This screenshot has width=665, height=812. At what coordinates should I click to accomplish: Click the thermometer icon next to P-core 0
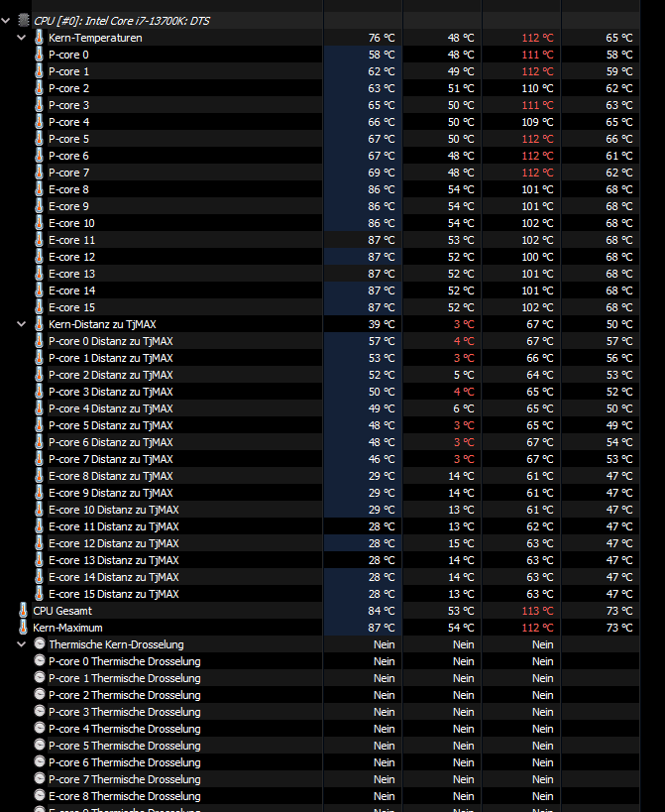(40, 54)
